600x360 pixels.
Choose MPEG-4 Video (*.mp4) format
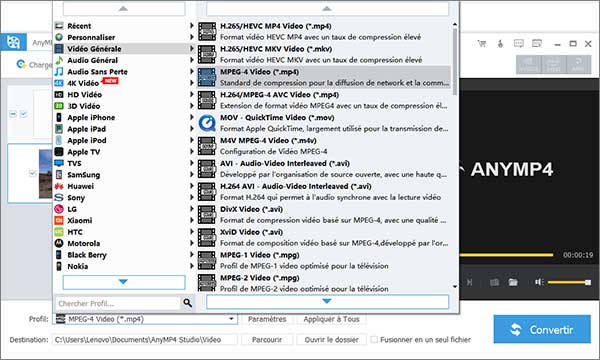click(323, 77)
